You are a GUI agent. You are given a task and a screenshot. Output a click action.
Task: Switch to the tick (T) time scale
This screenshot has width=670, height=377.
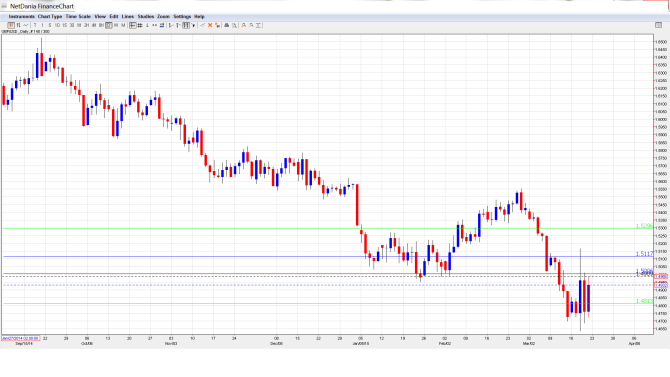tap(35, 25)
